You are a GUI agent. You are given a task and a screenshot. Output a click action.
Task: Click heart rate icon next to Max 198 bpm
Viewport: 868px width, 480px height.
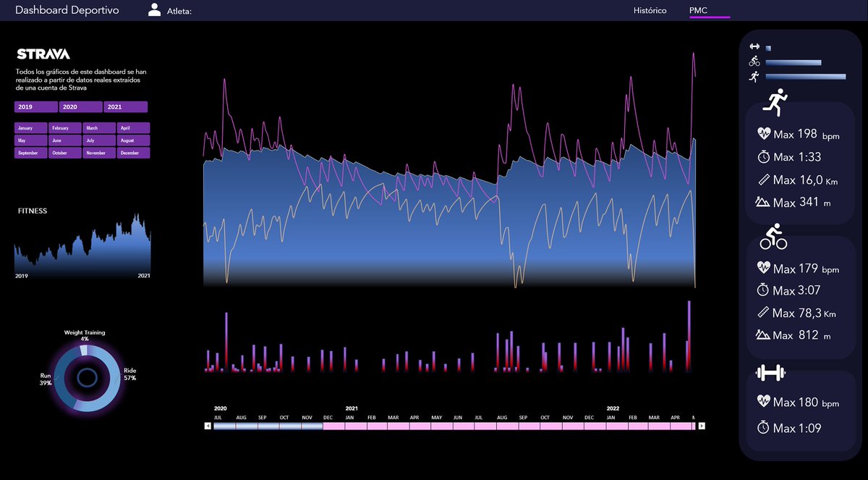tap(764, 133)
